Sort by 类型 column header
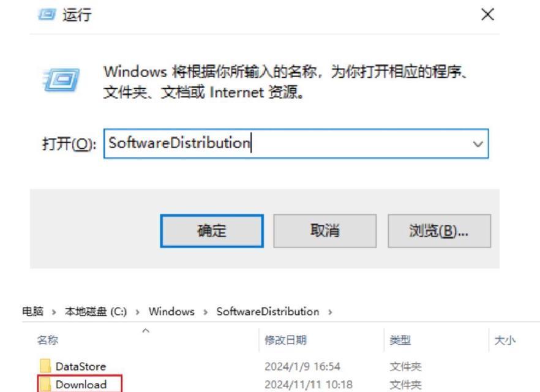This screenshot has height=392, width=540. pyautogui.click(x=400, y=340)
